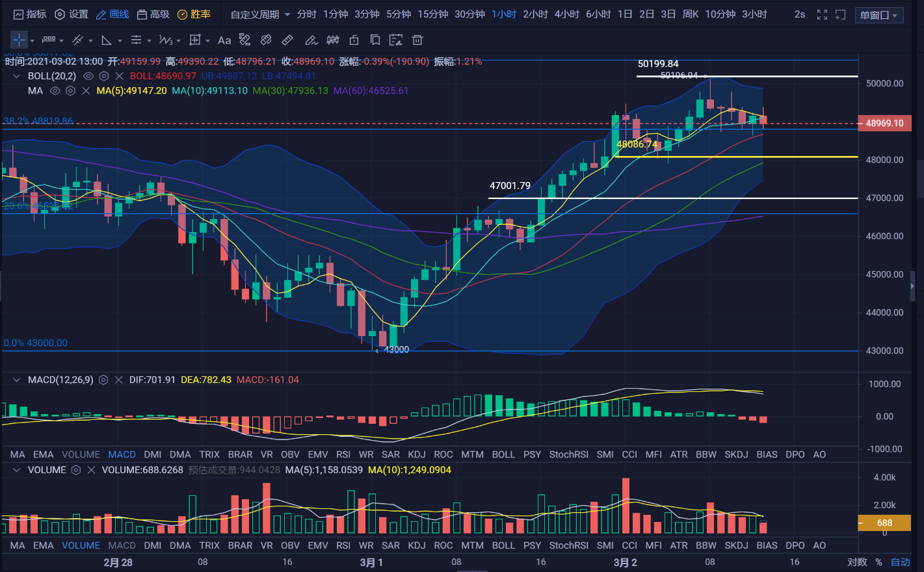Select the crosshair cursor tool
924x572 pixels.
coord(19,40)
